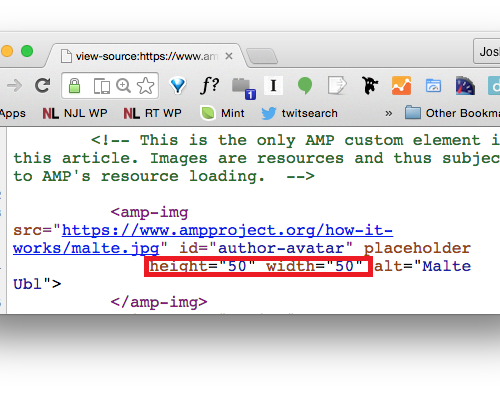Click the user profile button at top right

487,51
